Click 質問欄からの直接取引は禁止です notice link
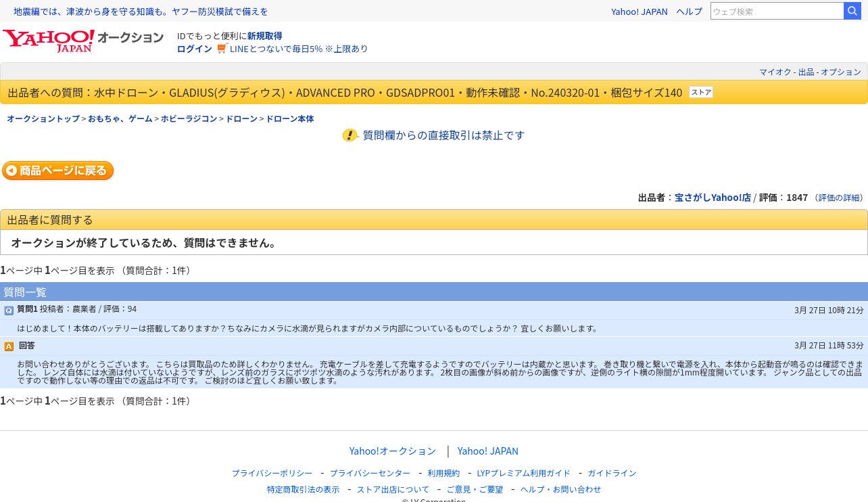This screenshot has width=868, height=502. click(443, 135)
